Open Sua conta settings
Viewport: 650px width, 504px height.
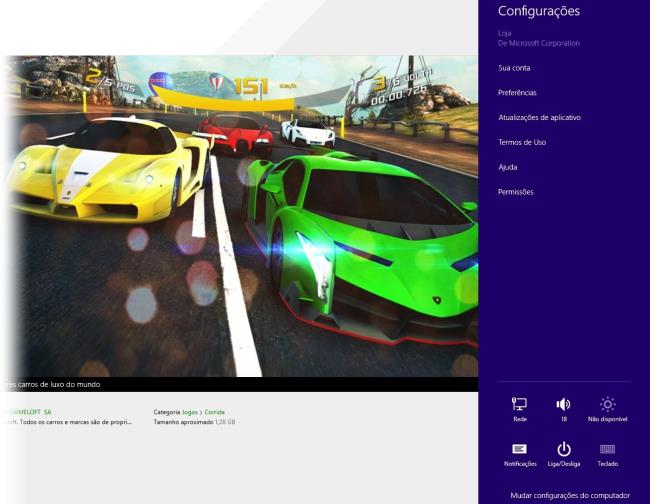(x=514, y=68)
